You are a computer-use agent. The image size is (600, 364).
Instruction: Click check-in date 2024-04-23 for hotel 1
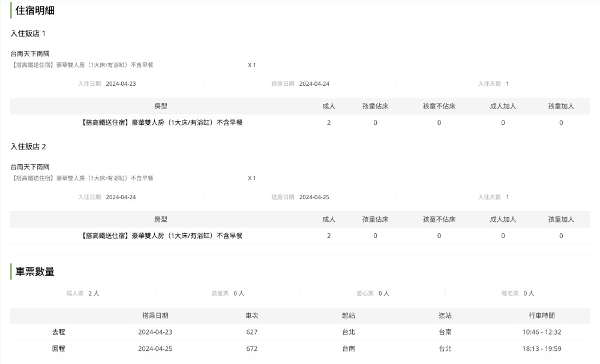click(x=121, y=84)
